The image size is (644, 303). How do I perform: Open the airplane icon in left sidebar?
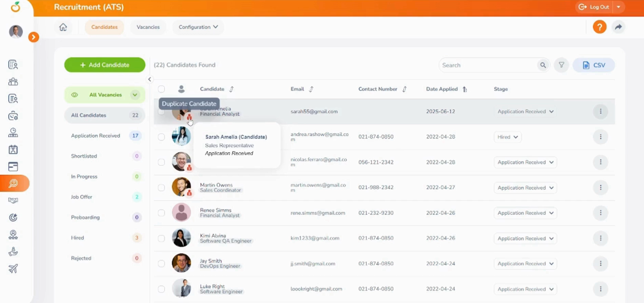pos(13,269)
